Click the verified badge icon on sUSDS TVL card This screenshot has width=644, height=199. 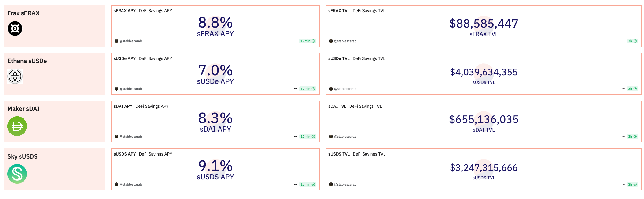pos(635,184)
